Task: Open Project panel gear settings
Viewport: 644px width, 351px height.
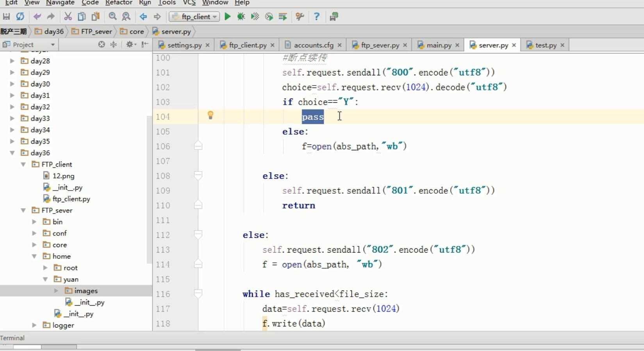Action: tap(130, 45)
